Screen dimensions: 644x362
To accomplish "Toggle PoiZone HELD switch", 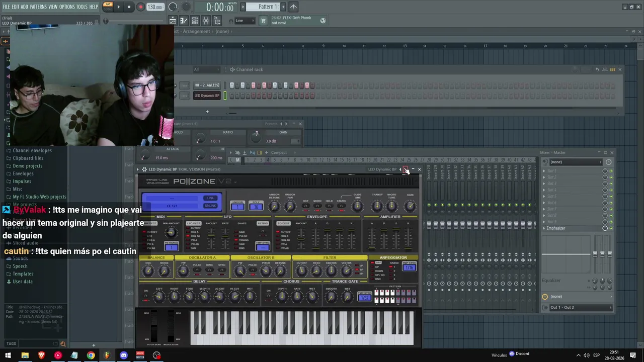I will coord(329,205).
